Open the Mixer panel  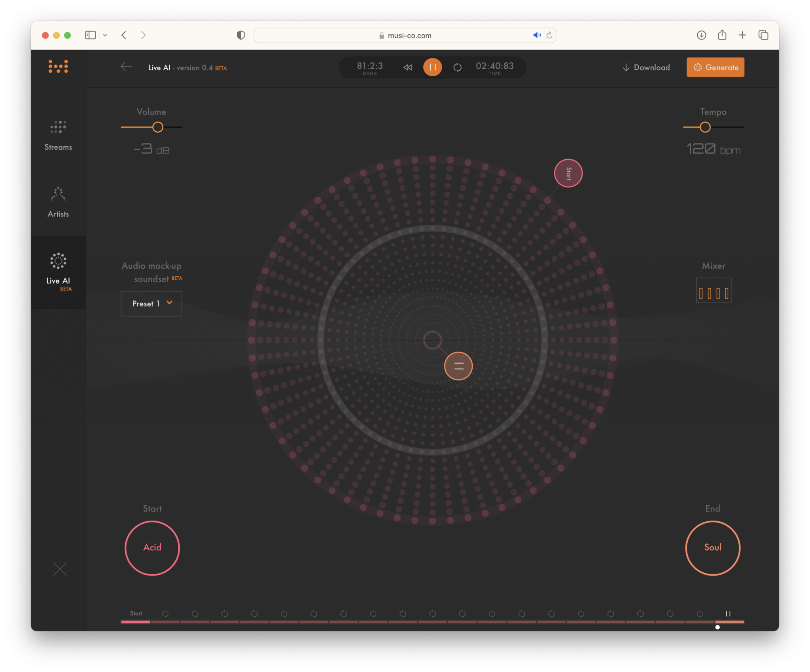[713, 291]
